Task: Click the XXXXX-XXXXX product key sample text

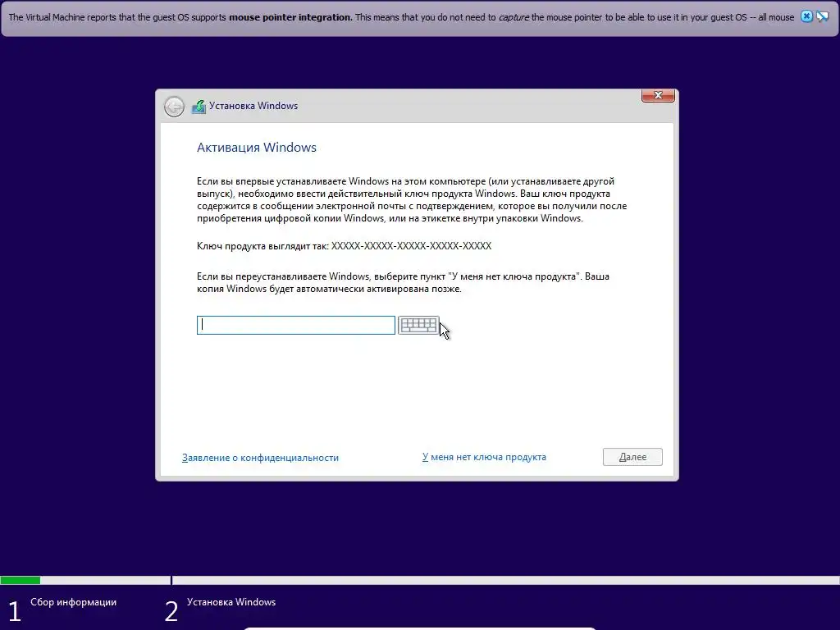Action: pyautogui.click(x=411, y=246)
